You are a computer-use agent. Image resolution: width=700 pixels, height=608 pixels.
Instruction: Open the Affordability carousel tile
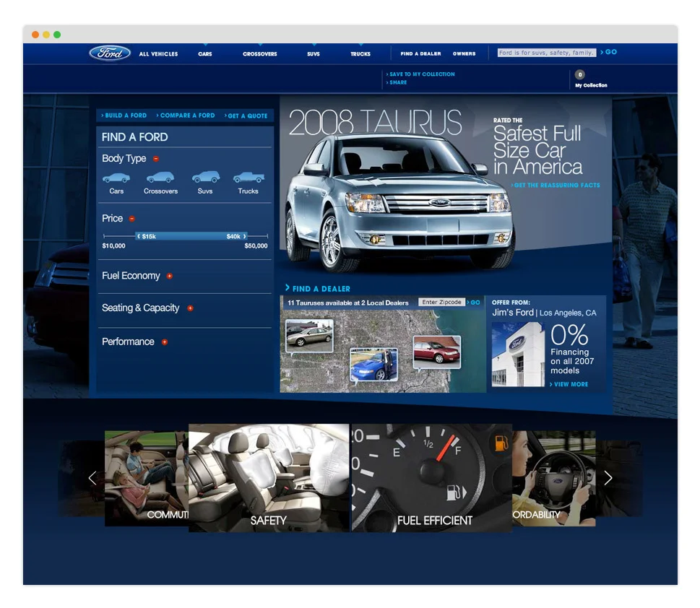pos(553,478)
